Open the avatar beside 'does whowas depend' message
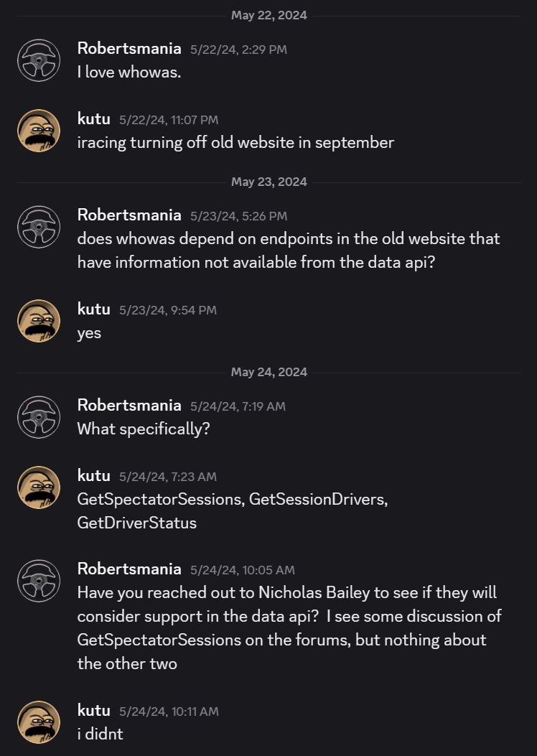 point(39,227)
